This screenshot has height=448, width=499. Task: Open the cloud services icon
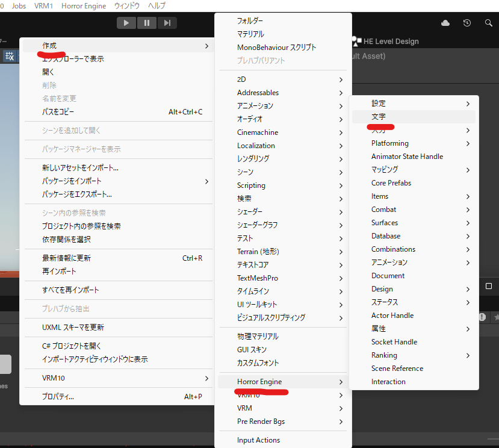[445, 23]
